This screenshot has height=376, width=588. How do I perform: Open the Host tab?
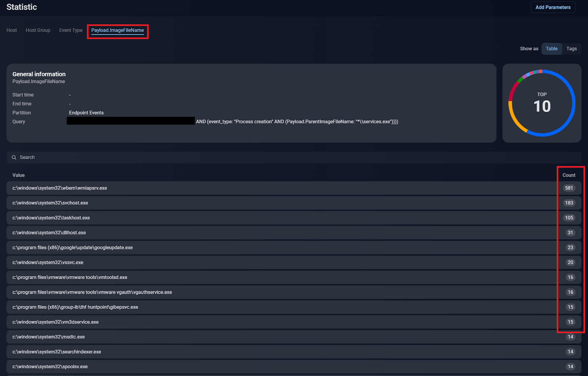click(12, 30)
